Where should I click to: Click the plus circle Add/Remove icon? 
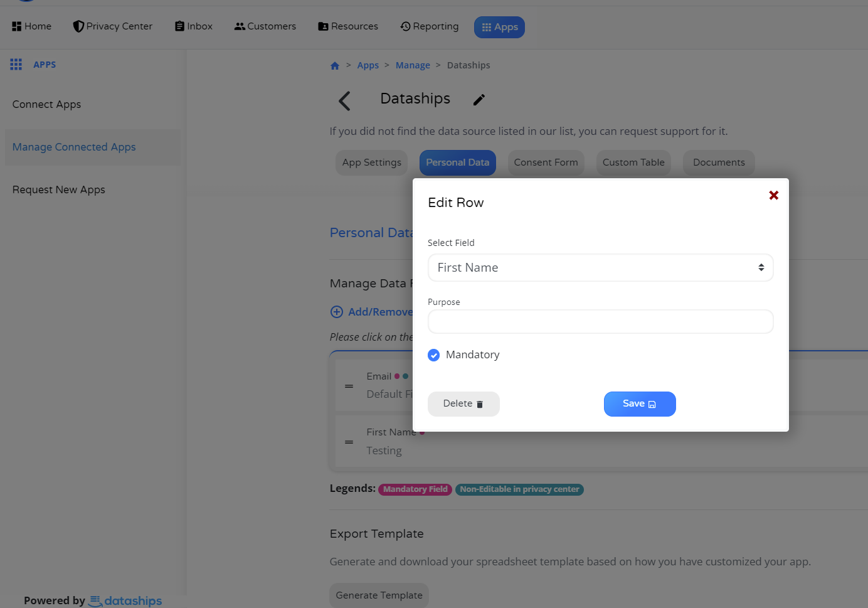point(337,312)
